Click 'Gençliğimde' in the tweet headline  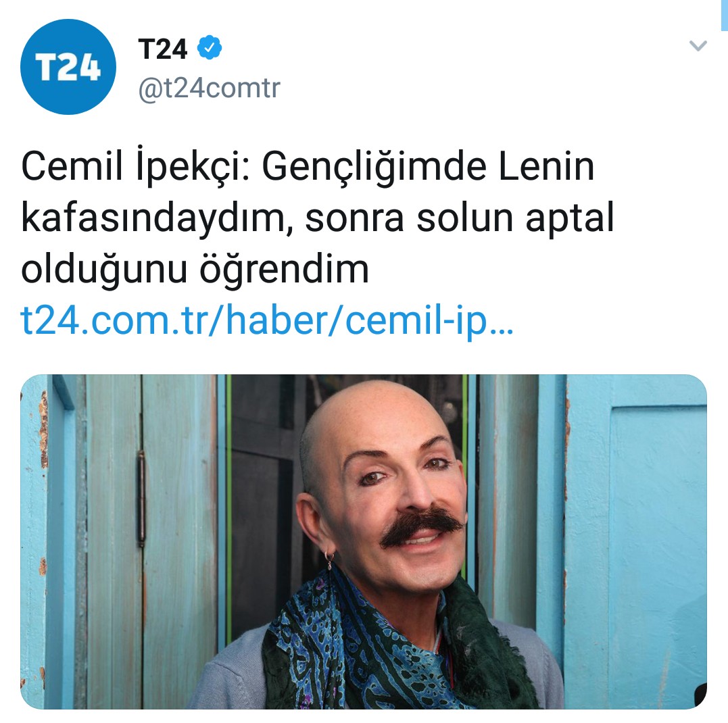point(374,167)
